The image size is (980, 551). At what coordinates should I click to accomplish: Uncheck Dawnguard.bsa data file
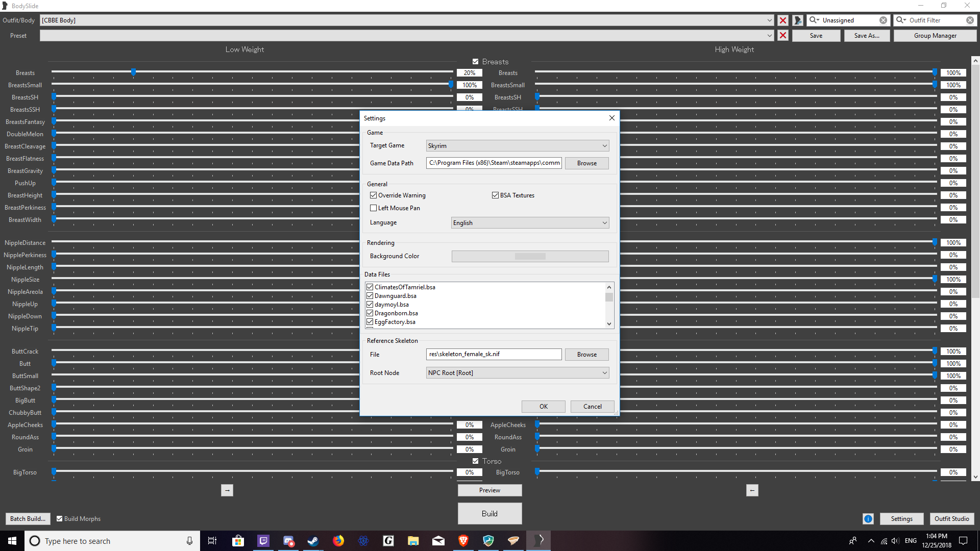pyautogui.click(x=370, y=296)
